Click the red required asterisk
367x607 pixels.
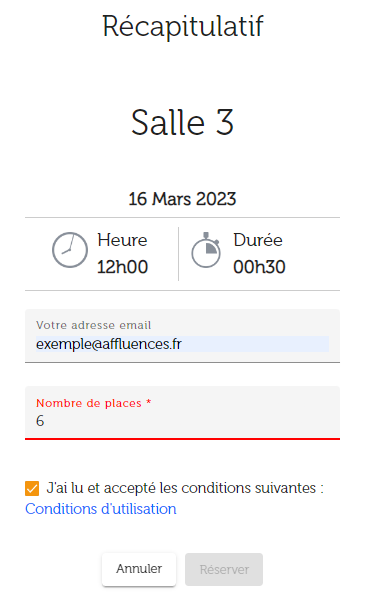click(148, 402)
